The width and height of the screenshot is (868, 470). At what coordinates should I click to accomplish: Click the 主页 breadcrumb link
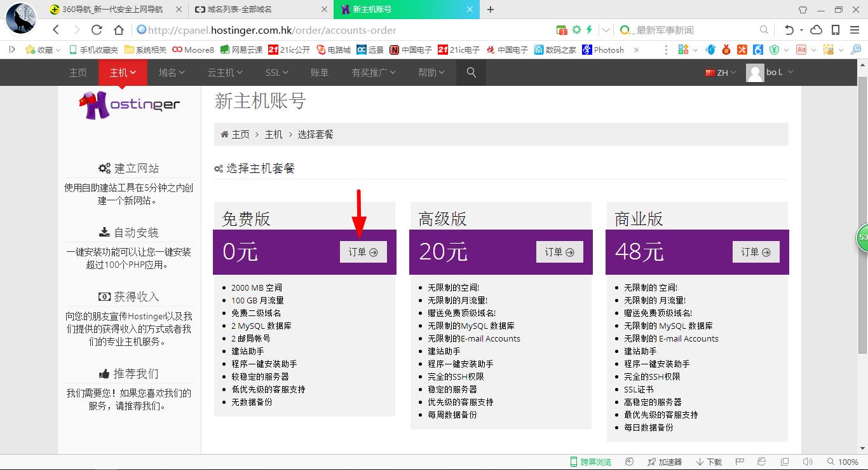click(240, 134)
